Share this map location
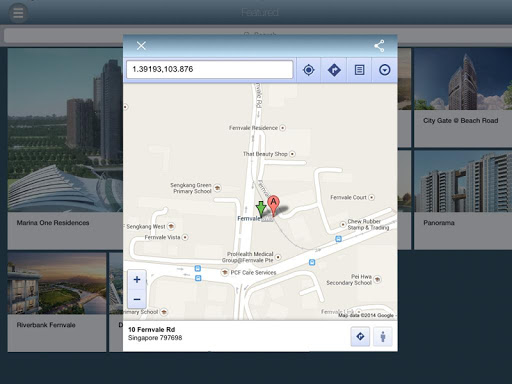512x384 pixels. [x=379, y=46]
